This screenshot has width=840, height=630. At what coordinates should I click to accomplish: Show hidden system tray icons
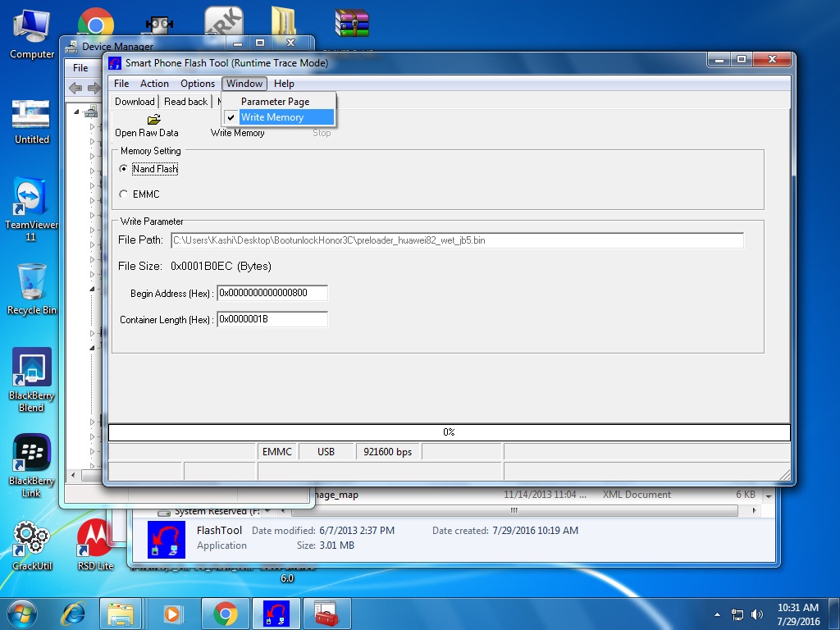717,614
